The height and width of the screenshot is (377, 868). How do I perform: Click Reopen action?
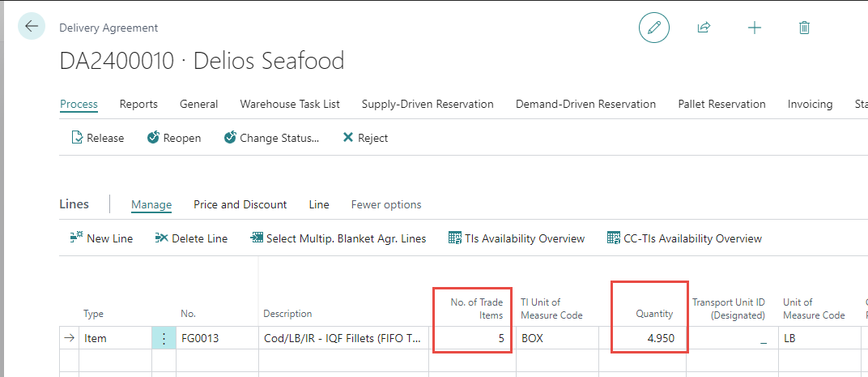coord(174,138)
